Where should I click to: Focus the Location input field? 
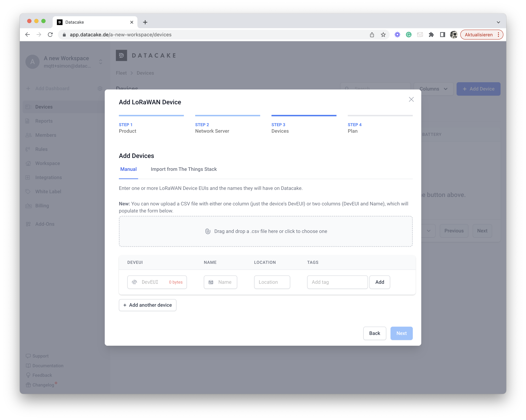[272, 282]
